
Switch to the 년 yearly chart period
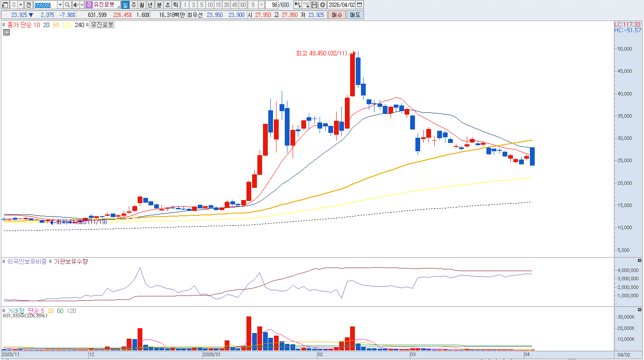click(150, 5)
